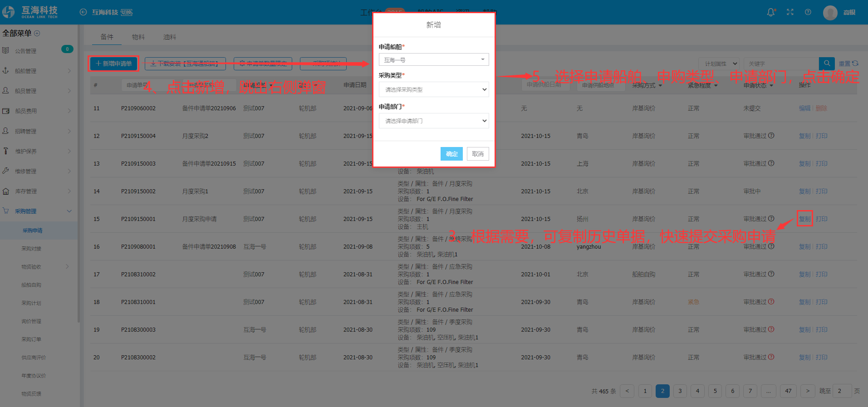The image size is (868, 407).
Task: Click the Ocean Link Tech logo
Action: [30, 12]
